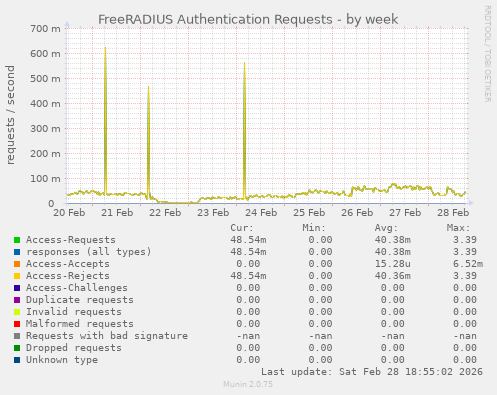497x395 pixels.
Task: Click the red Malformed requests swatch
Action: coord(17,324)
